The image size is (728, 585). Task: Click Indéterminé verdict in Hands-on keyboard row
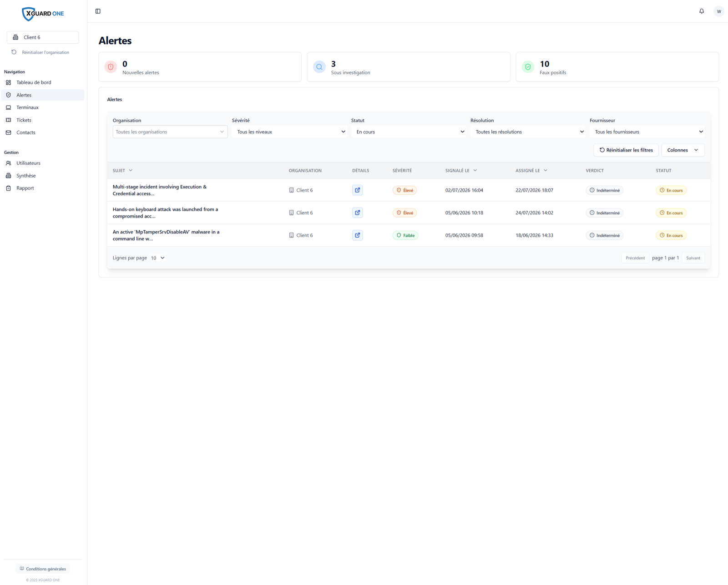(x=604, y=213)
